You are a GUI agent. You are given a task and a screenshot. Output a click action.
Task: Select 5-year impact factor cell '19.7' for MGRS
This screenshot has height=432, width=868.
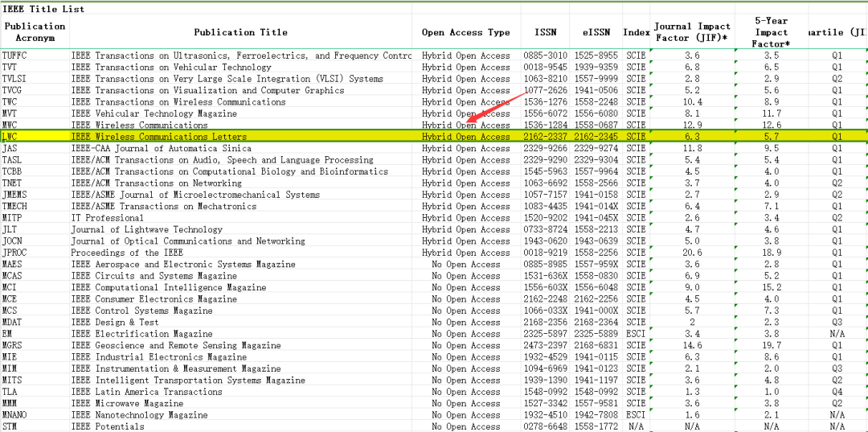tap(771, 346)
